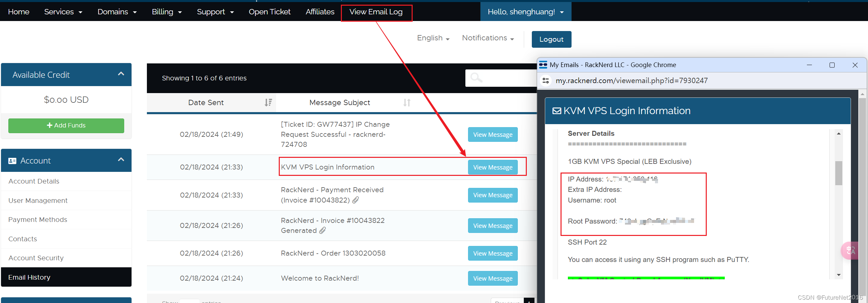868x303 pixels.
Task: Click 'RackNerd - Order 1303020058' subject
Action: coord(333,253)
